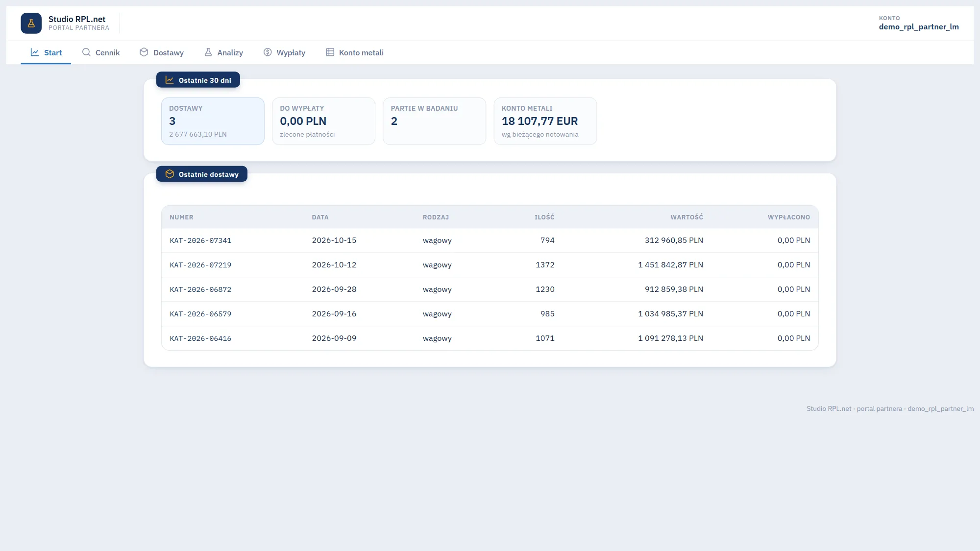Screen dimensions: 980x551
Task: Click the Studio RPL.net portal title
Action: tap(77, 19)
